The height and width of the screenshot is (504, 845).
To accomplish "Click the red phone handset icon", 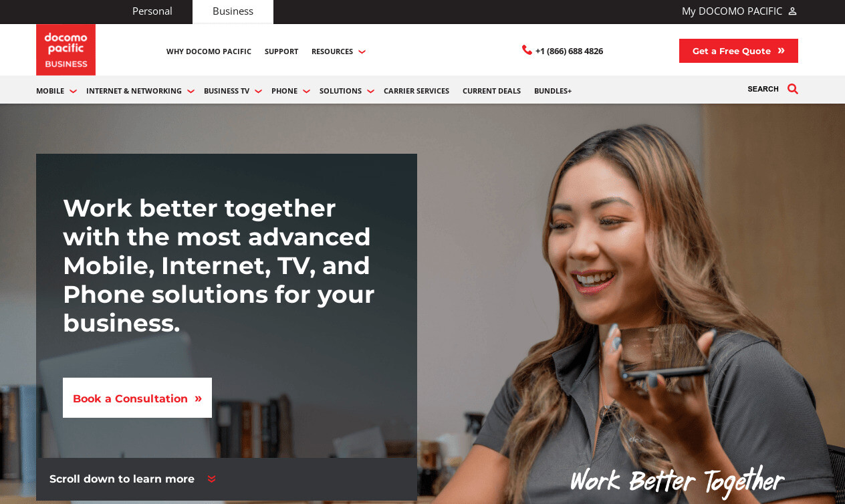I will pos(527,50).
